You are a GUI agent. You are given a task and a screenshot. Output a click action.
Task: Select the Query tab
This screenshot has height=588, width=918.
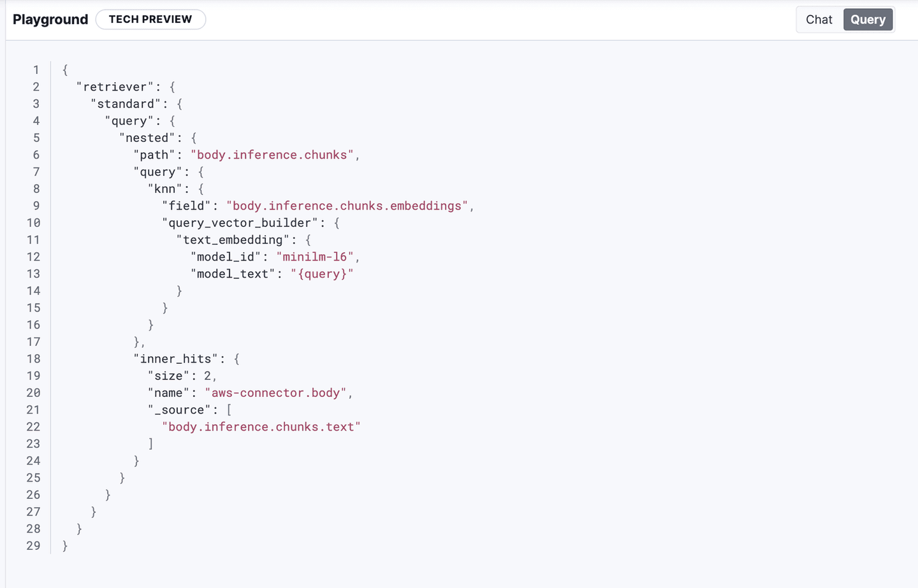tap(868, 19)
